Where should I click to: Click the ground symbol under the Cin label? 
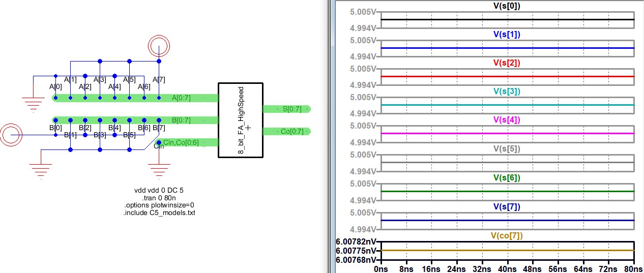(159, 170)
